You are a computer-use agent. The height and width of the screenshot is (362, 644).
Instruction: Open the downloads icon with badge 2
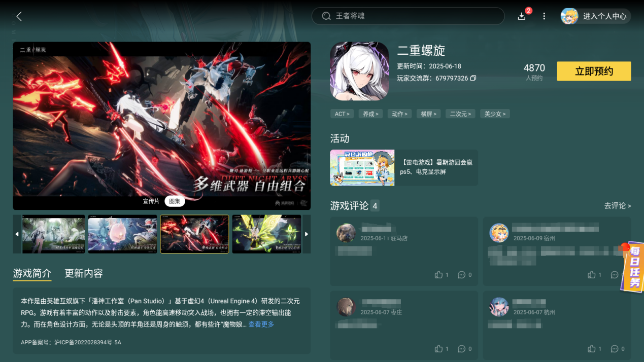click(522, 16)
